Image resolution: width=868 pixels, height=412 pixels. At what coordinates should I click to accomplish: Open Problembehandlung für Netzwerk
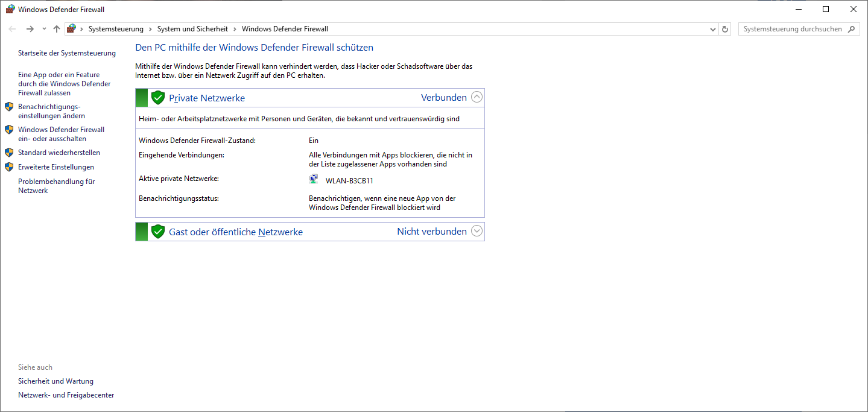tap(57, 186)
